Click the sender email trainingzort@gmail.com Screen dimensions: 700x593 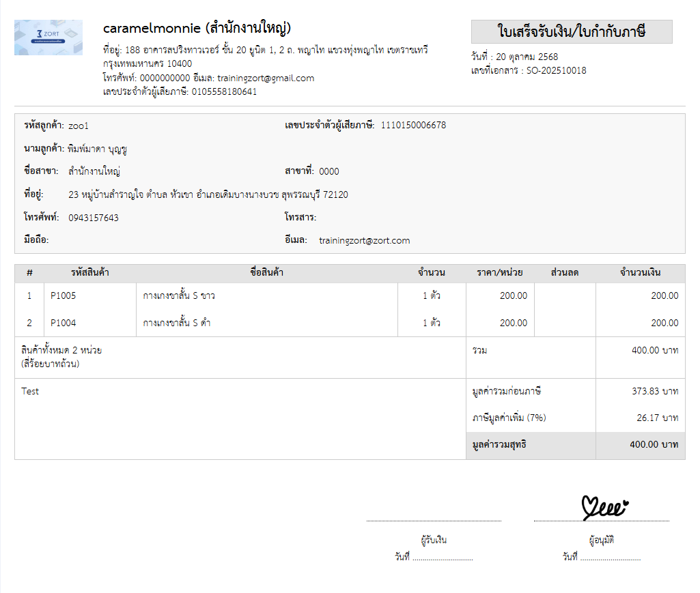click(266, 78)
